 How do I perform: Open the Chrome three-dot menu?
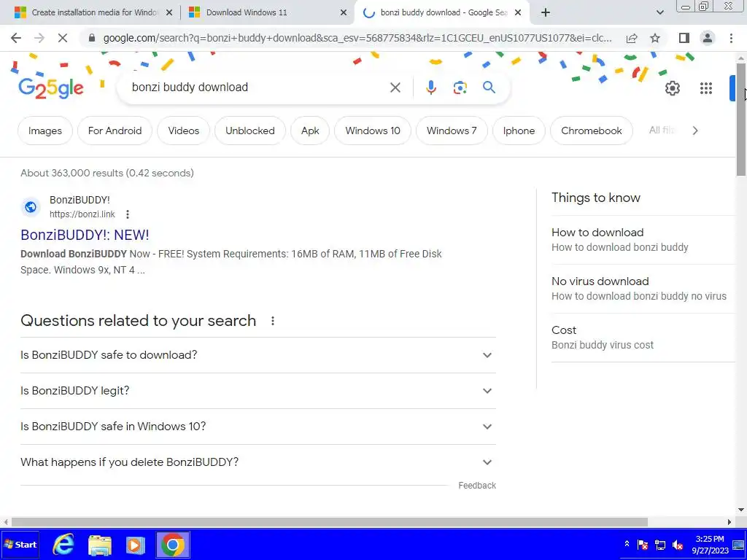coord(731,38)
